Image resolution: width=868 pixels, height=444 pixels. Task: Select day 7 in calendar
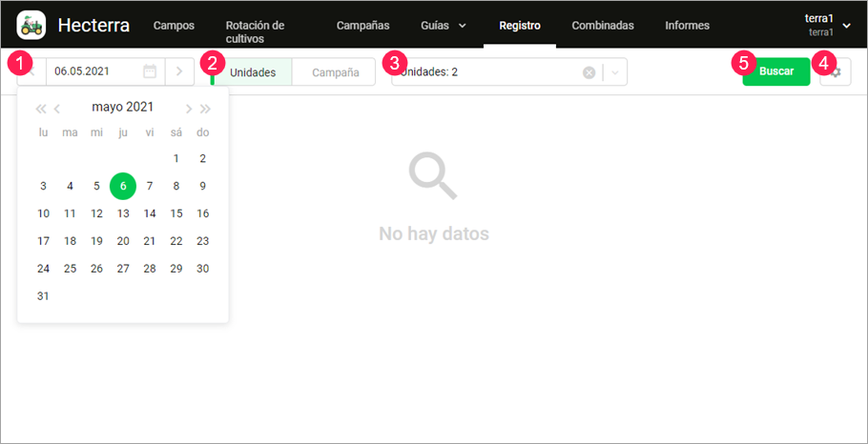point(150,186)
